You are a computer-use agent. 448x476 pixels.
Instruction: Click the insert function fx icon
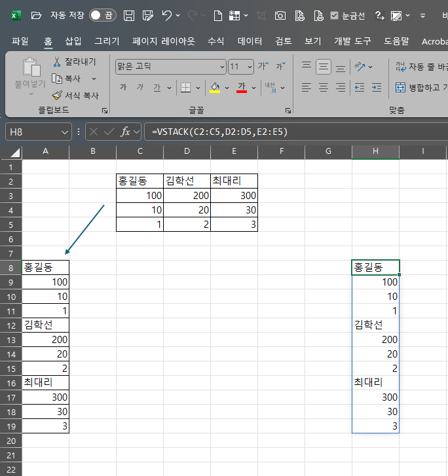tap(126, 132)
